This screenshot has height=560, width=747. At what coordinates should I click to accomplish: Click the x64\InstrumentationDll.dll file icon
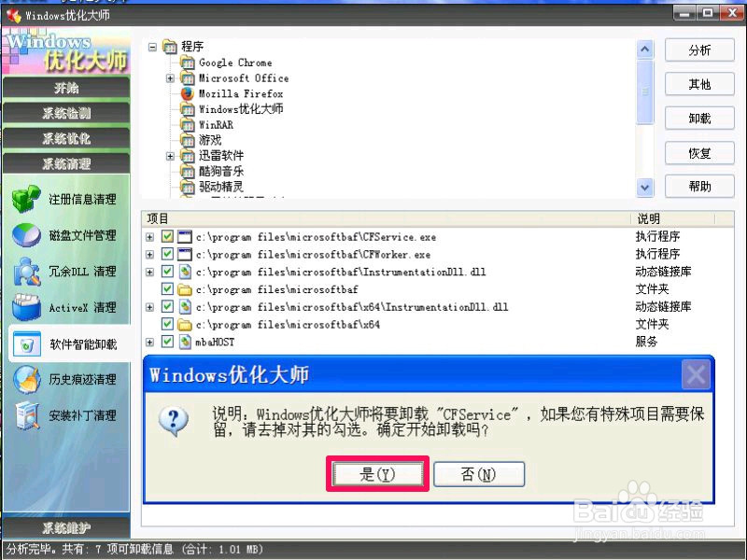coord(185,307)
